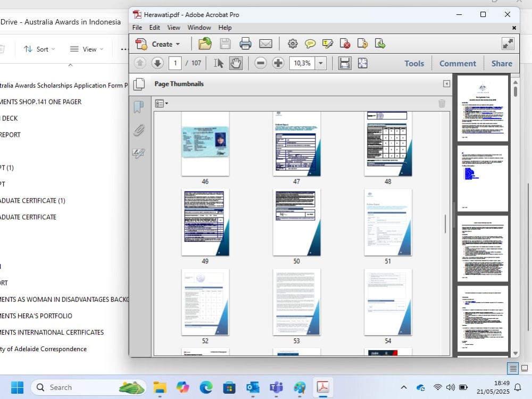
Task: Zoom out with the minus button
Action: [261, 63]
